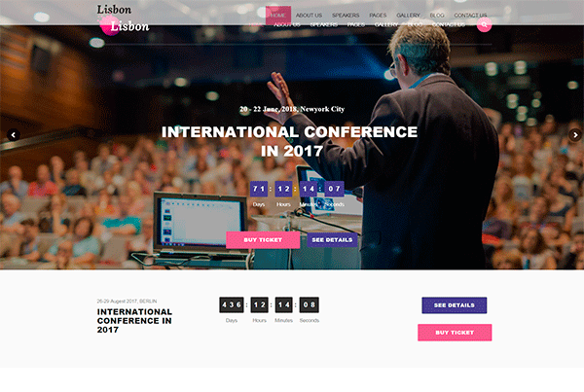Open the About Us menu item

click(x=309, y=16)
